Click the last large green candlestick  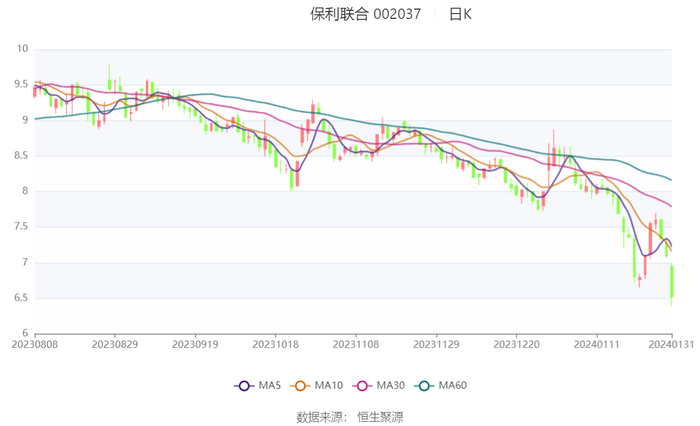(x=672, y=281)
